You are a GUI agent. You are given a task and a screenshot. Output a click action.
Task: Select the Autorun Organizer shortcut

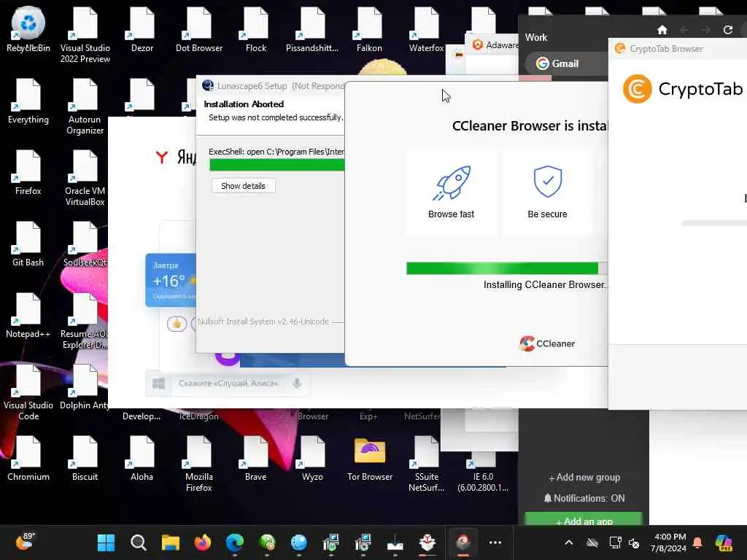pyautogui.click(x=85, y=106)
